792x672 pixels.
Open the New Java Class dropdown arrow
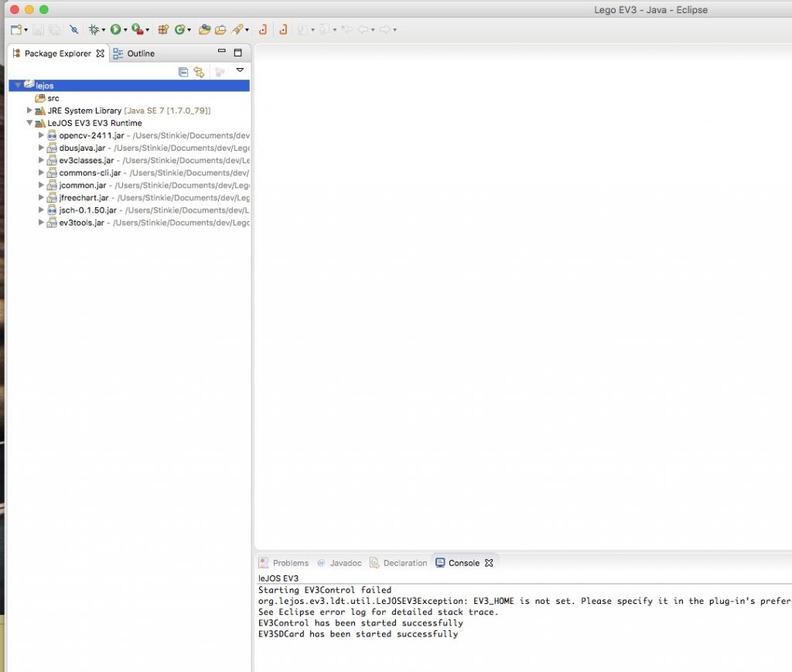coord(189,30)
